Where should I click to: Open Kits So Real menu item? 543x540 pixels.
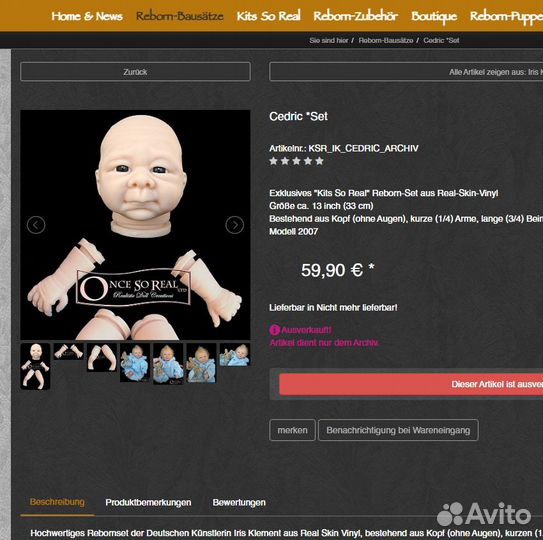(268, 16)
